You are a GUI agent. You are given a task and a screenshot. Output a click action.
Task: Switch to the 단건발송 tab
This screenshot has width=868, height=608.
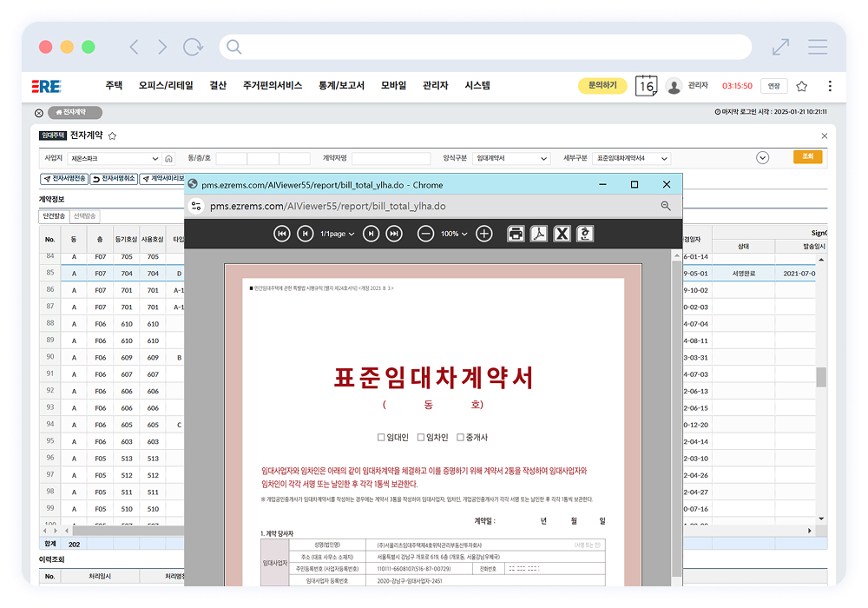point(54,215)
